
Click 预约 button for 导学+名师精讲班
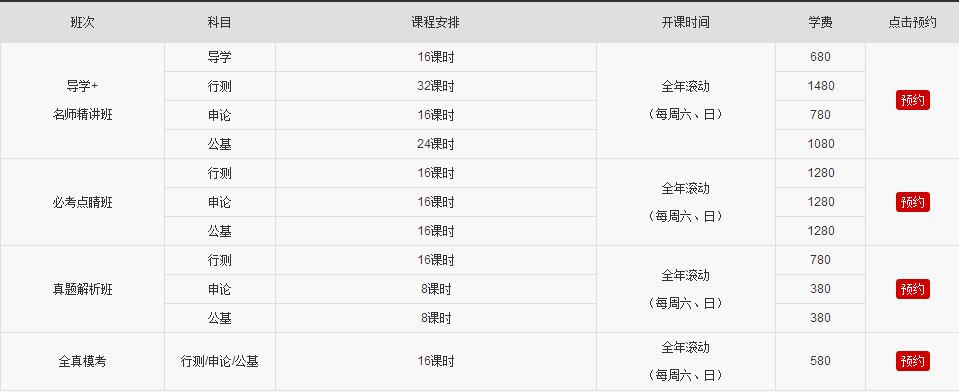(913, 100)
